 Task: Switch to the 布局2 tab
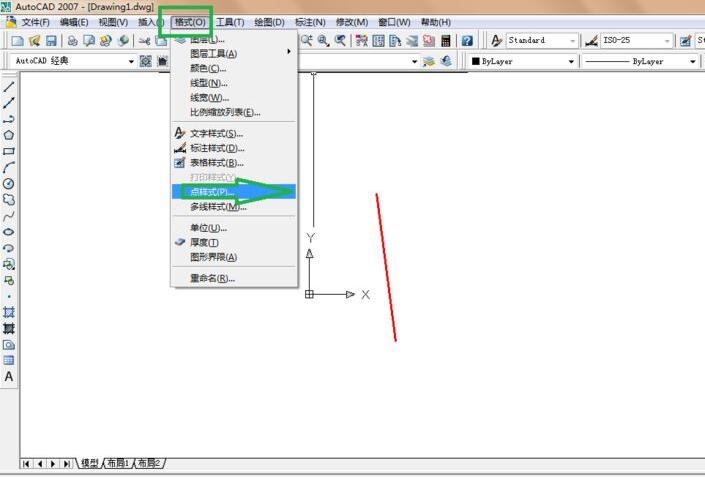149,463
